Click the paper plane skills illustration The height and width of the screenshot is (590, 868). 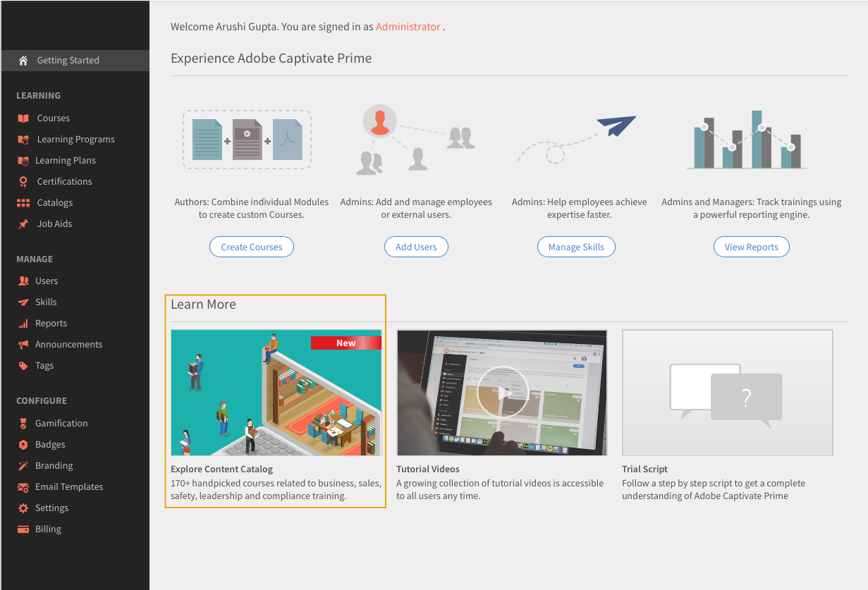click(x=577, y=140)
